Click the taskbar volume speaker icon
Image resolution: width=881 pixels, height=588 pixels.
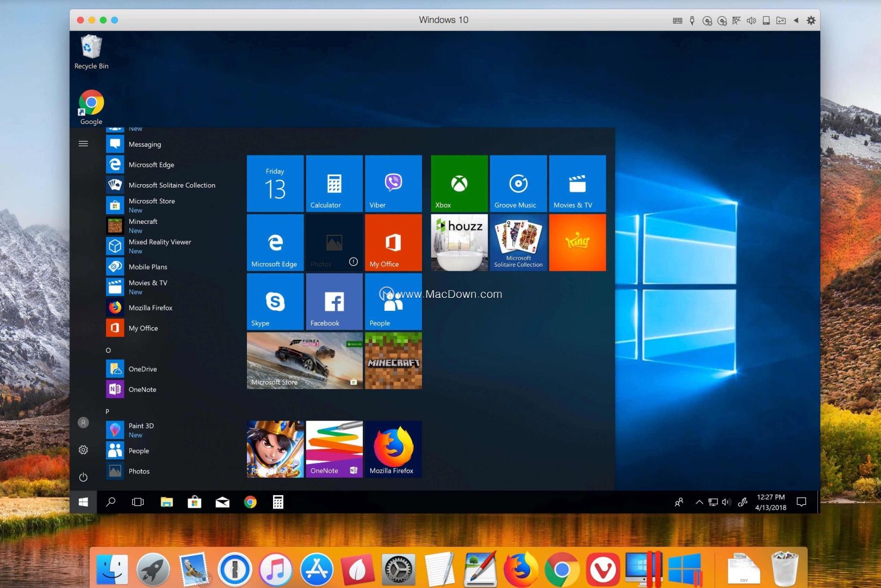727,502
